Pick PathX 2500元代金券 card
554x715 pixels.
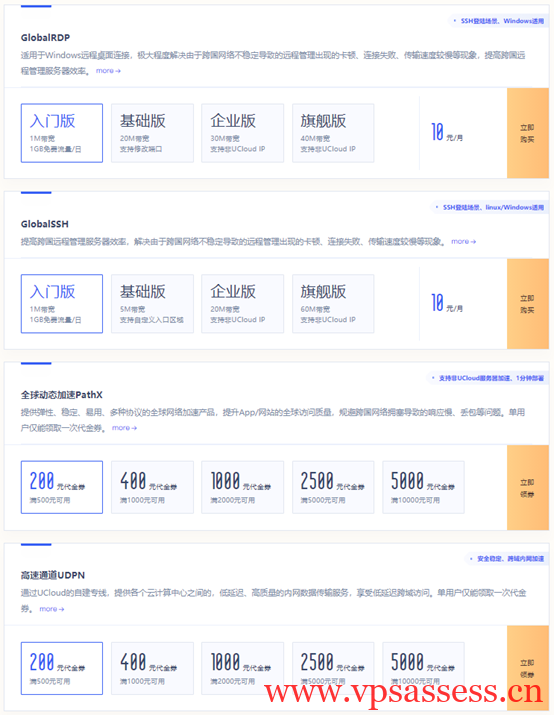click(333, 487)
